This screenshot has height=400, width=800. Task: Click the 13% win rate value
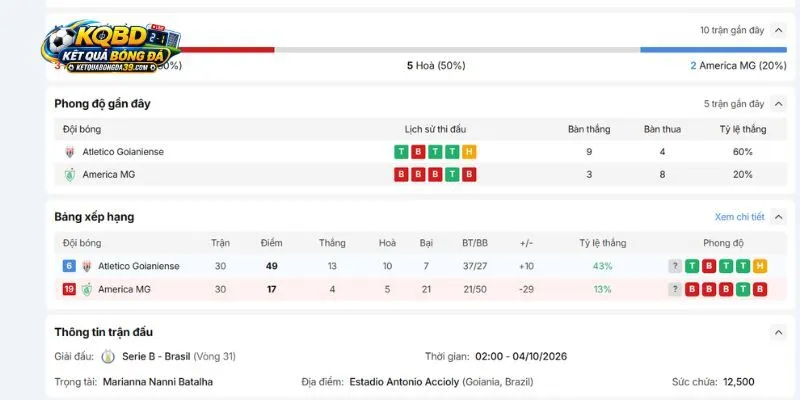tap(603, 289)
